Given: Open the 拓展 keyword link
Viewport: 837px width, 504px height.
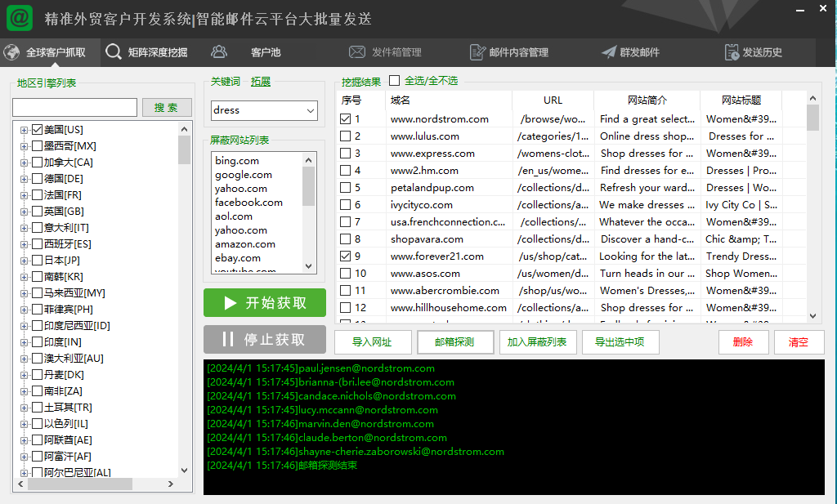Looking at the screenshot, I should tap(261, 82).
